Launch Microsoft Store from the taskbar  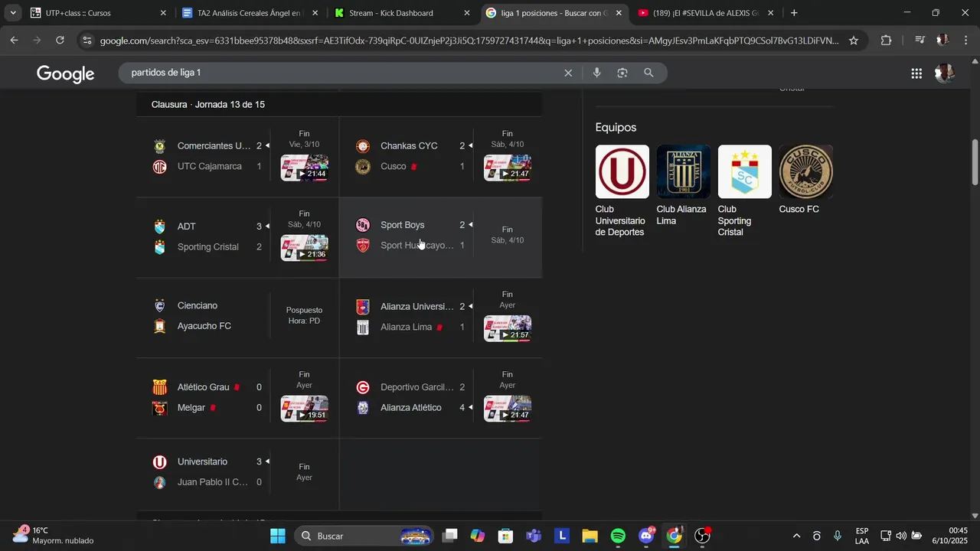tap(505, 536)
